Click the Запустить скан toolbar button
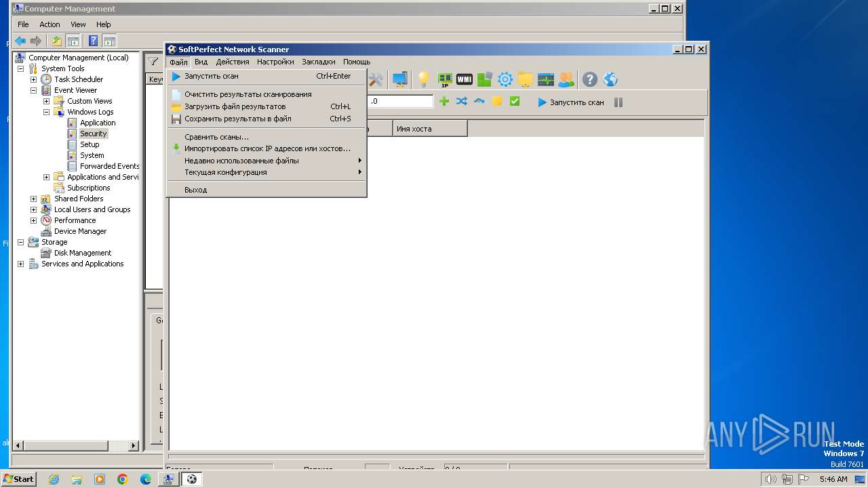This screenshot has height=488, width=868. pos(571,102)
